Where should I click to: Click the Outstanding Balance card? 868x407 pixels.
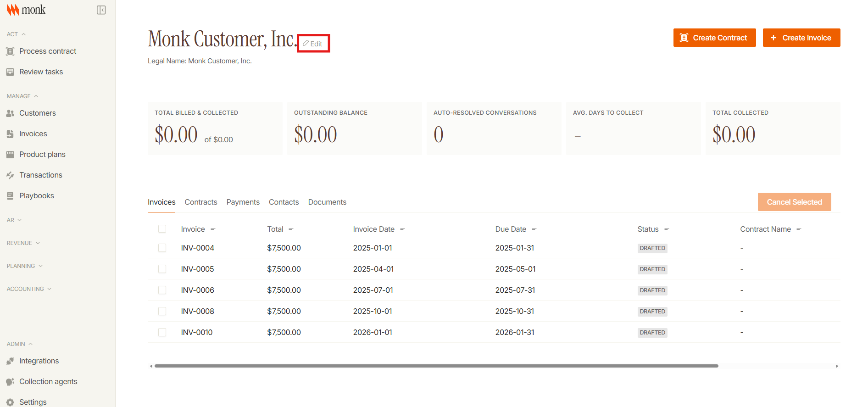point(355,128)
